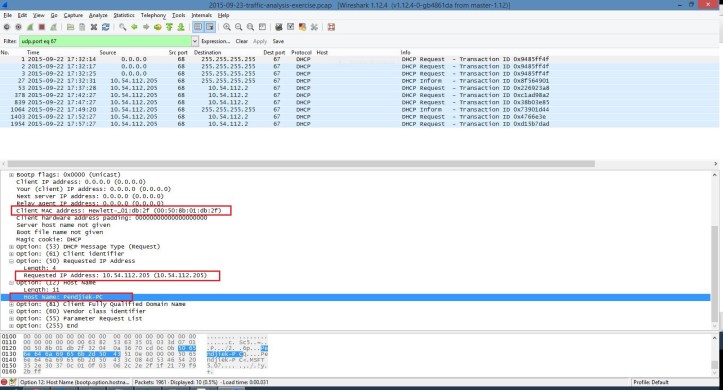
Task: Open the File menu
Action: tap(8, 15)
